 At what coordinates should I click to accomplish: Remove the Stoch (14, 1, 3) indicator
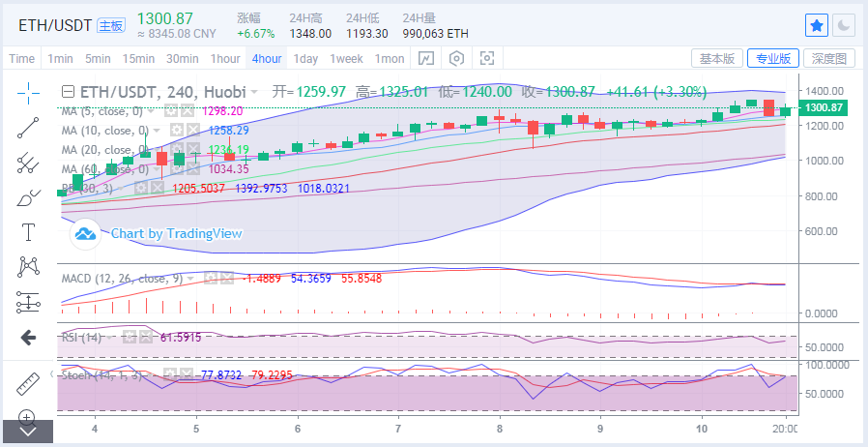188,375
